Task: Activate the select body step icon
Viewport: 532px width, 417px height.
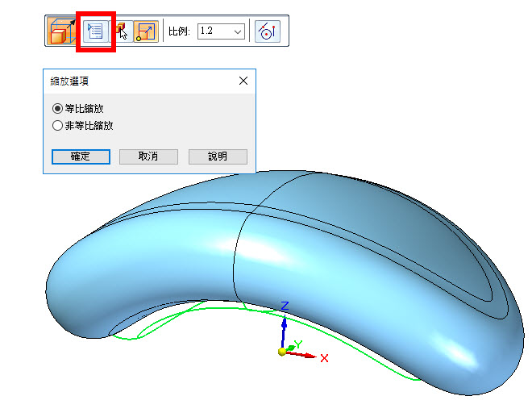Action: 121,31
